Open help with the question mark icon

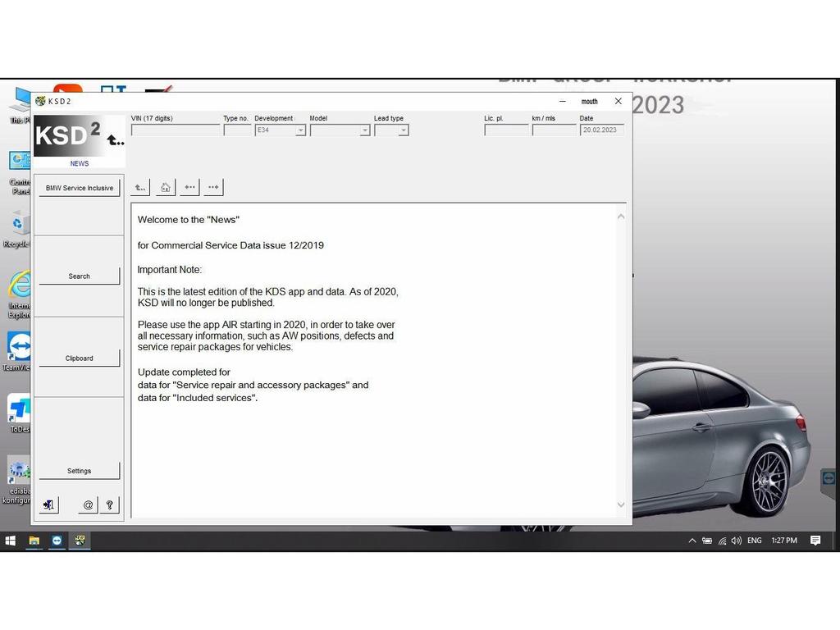click(x=109, y=505)
